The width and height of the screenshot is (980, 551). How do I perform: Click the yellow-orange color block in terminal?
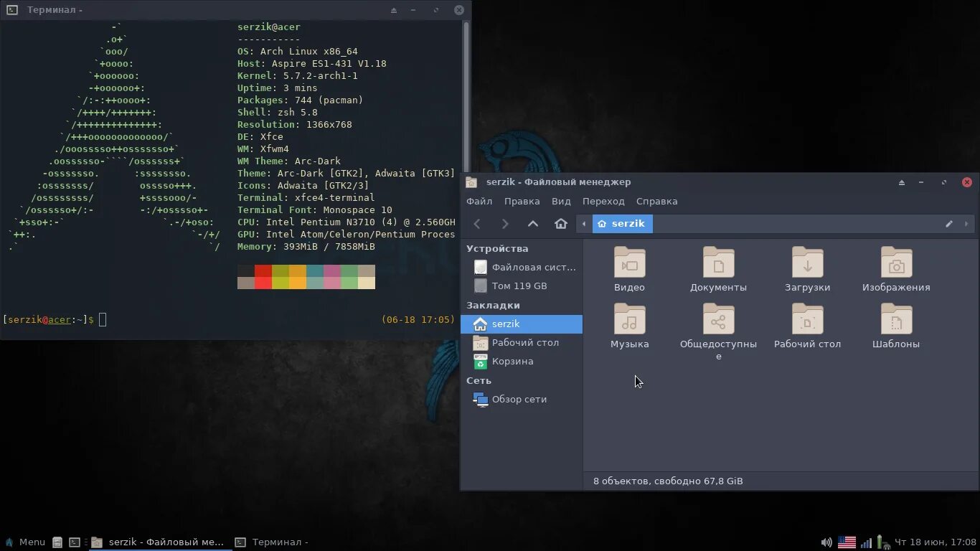coord(298,270)
